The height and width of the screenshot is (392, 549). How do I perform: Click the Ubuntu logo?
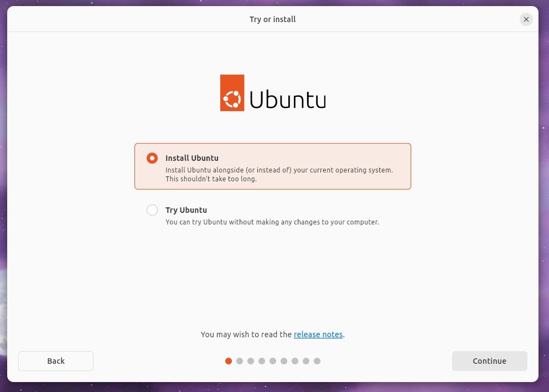click(x=273, y=93)
